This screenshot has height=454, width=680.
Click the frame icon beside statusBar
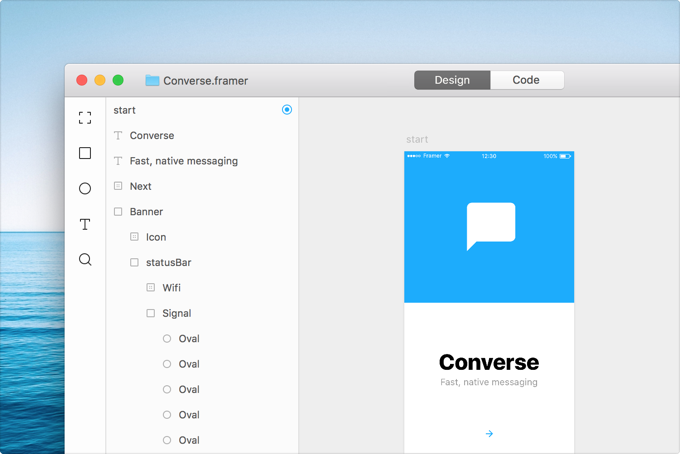(134, 262)
